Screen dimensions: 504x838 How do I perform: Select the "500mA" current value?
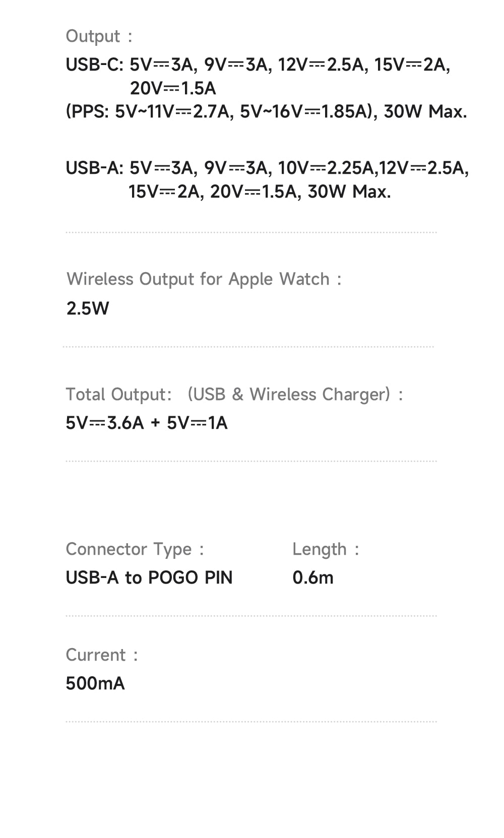[95, 683]
